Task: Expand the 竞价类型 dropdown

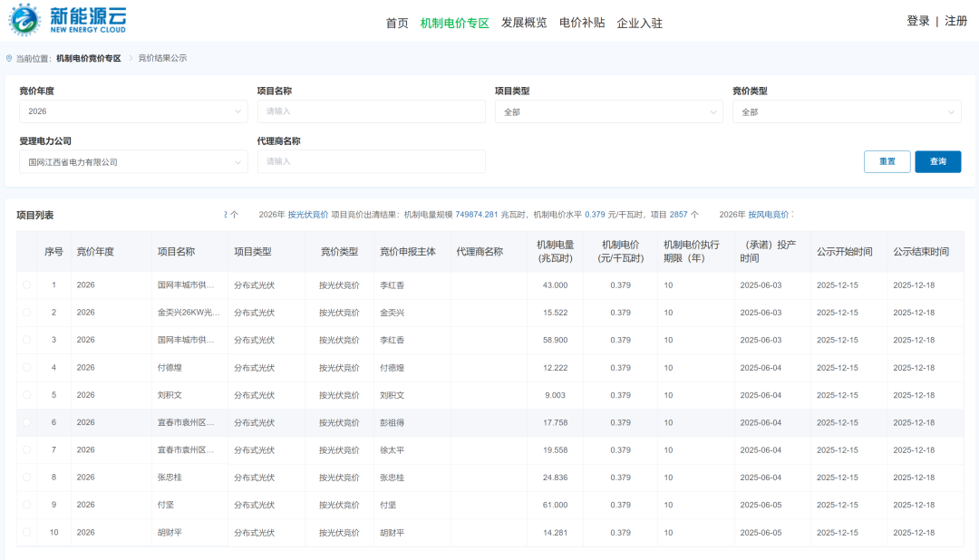Action: pos(846,111)
